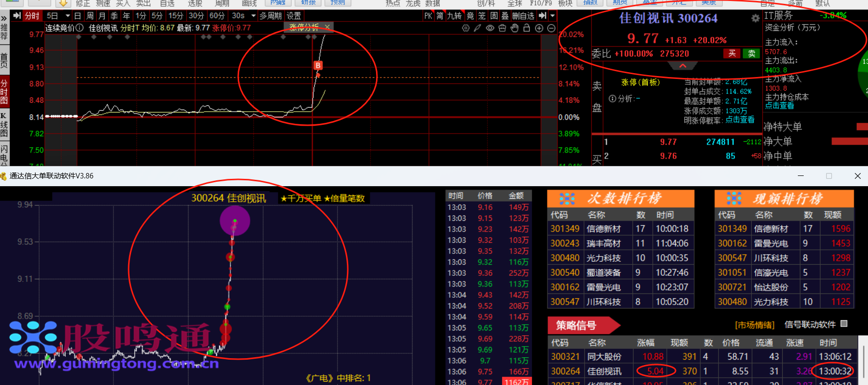
Task: Maximize the 通达信大单联动软件 window
Action: (829, 176)
